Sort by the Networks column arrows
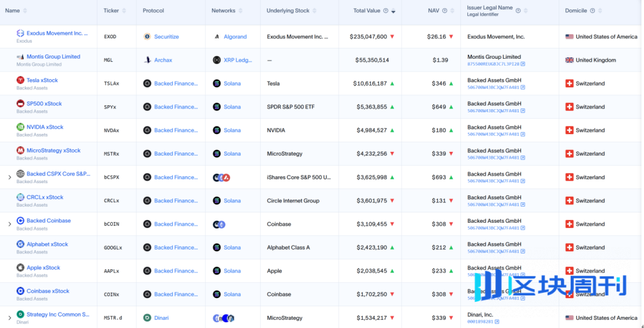 tap(240, 11)
